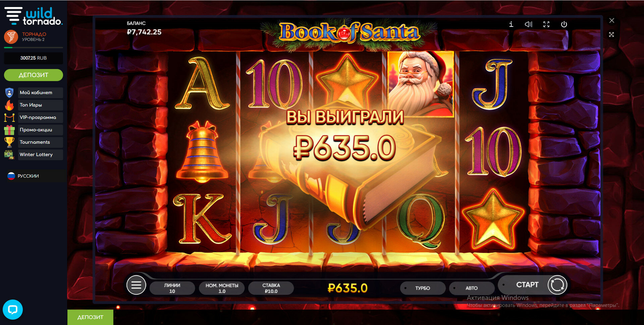Click the Ставка bet amount
Image resolution: width=644 pixels, height=325 pixels.
271,288
